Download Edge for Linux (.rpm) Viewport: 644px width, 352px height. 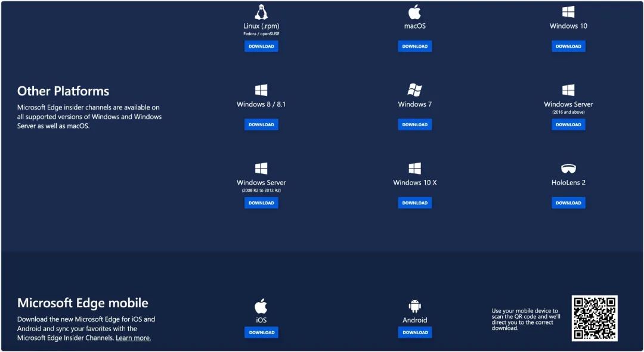point(261,46)
